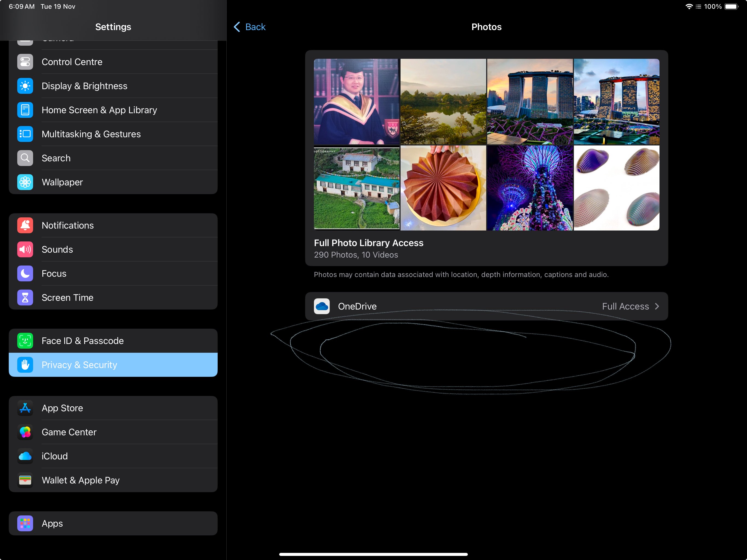Tap the 6:09 AM clock
The width and height of the screenshot is (747, 560).
22,6
